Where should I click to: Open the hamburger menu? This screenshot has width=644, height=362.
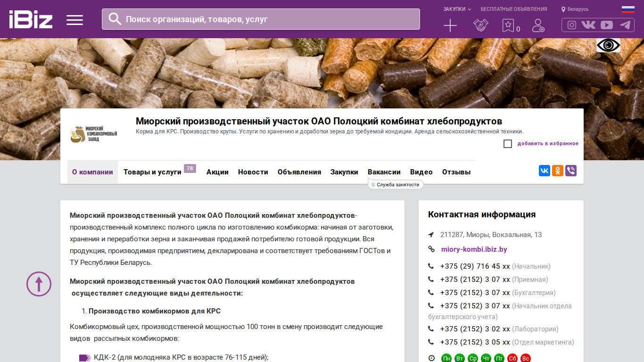74,20
